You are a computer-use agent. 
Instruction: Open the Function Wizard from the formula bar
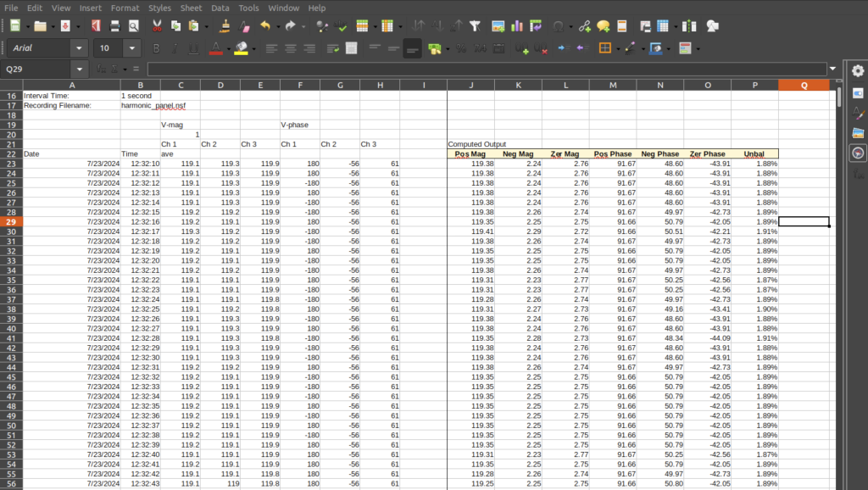coord(101,67)
